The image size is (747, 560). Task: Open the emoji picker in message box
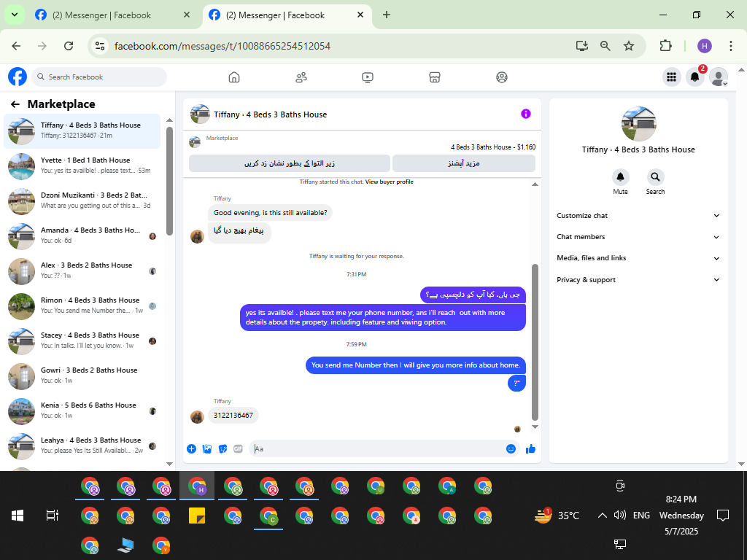(511, 448)
